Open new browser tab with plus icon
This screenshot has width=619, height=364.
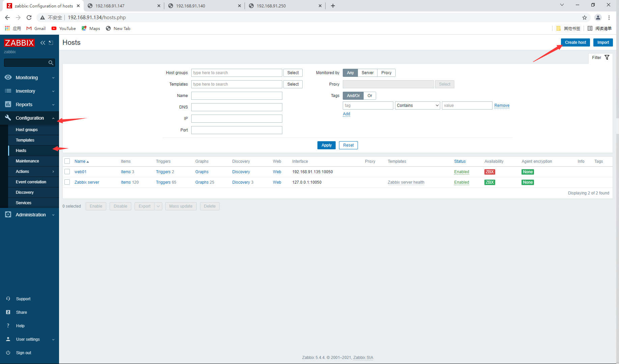point(333,6)
